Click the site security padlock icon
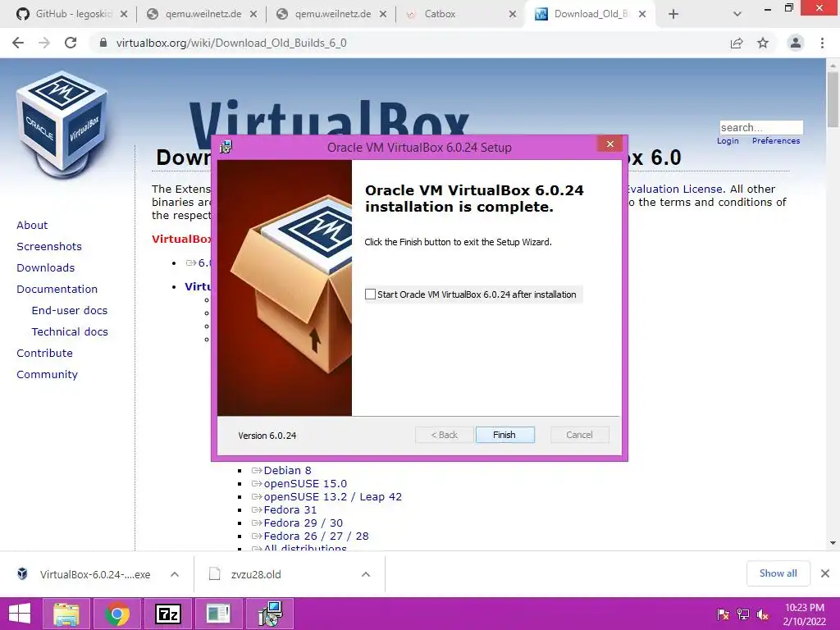840x630 pixels. pos(103,43)
